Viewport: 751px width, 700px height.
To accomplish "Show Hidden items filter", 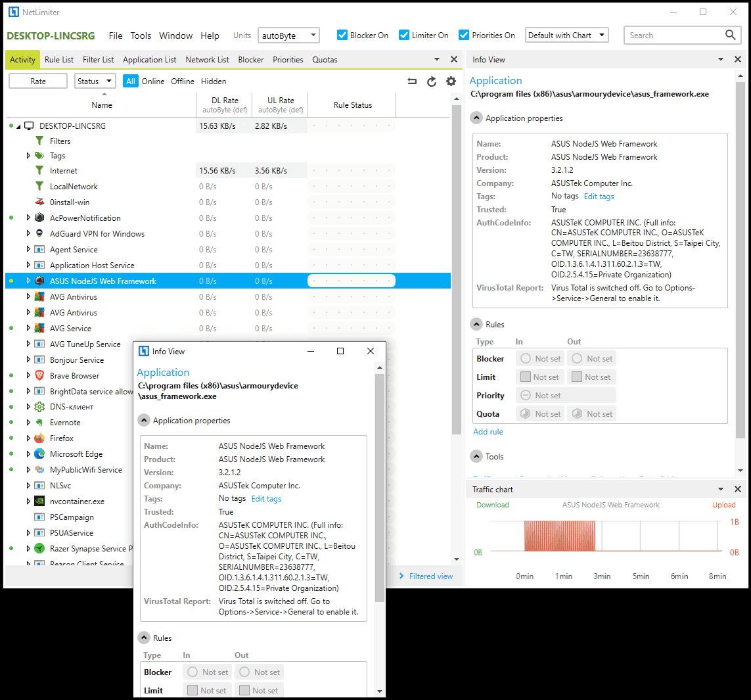I will (213, 82).
